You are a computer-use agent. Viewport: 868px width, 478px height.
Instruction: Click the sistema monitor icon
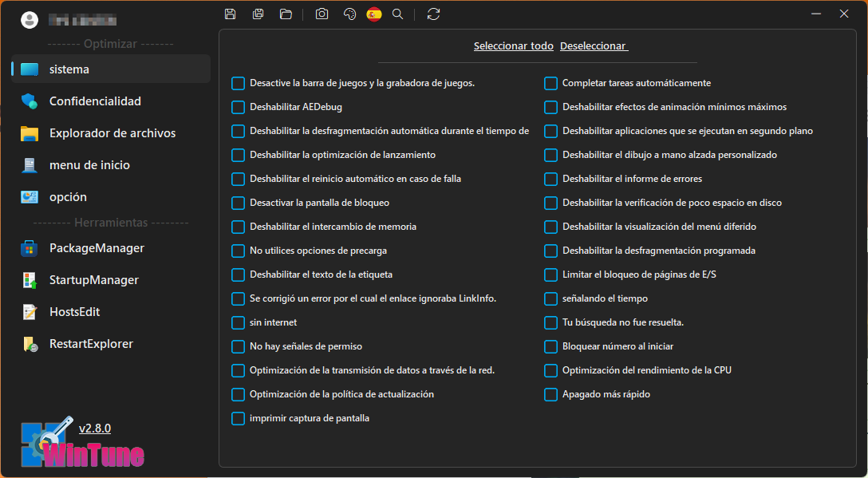30,69
